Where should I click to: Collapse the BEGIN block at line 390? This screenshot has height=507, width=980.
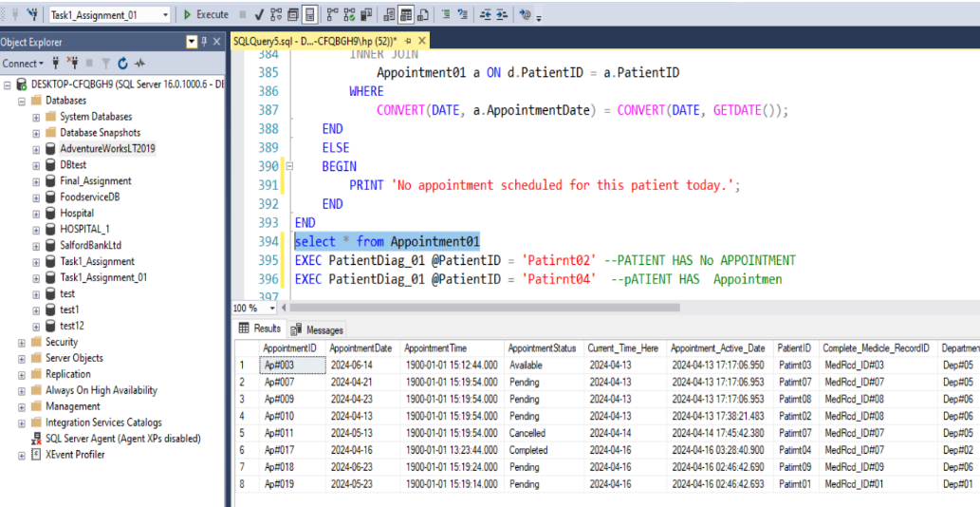(x=289, y=167)
